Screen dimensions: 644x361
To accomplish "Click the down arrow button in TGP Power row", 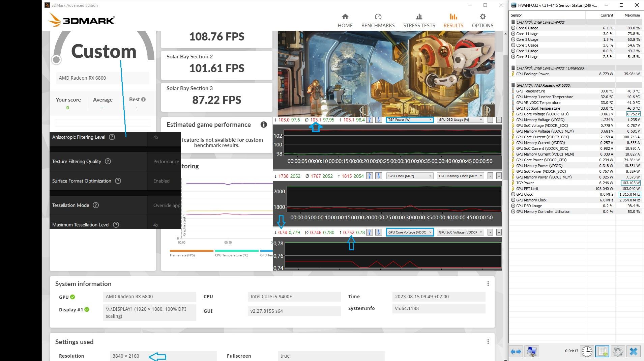I will pos(379,120).
